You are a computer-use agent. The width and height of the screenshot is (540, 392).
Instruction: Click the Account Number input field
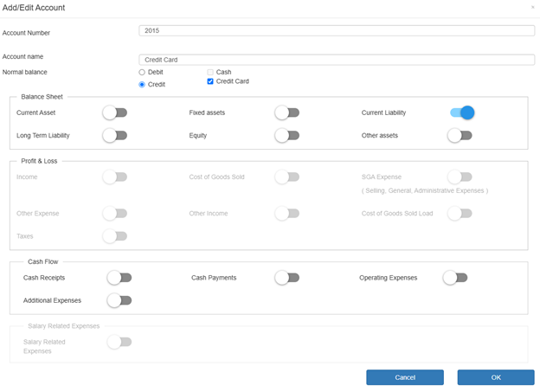click(337, 30)
